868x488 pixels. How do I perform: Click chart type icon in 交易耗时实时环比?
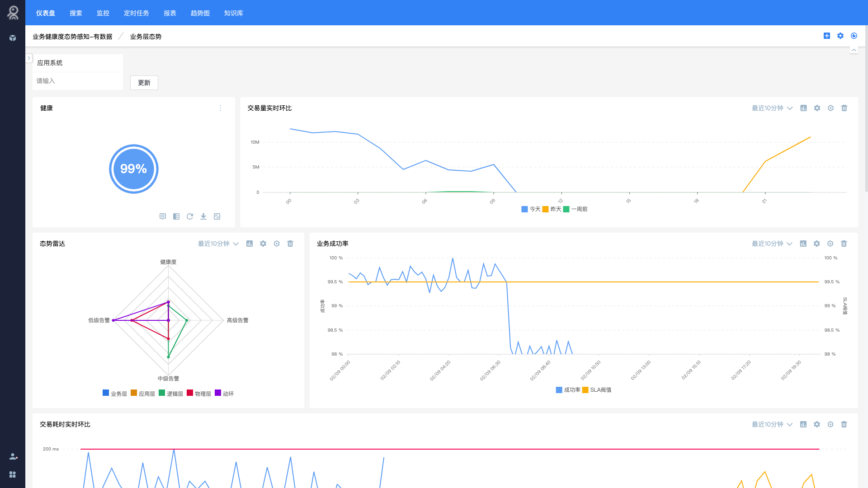coord(803,424)
